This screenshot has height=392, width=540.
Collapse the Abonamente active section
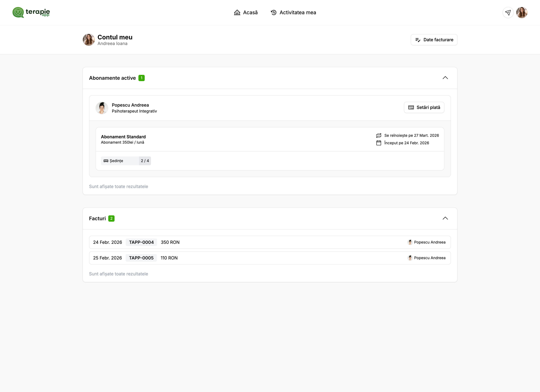pyautogui.click(x=445, y=78)
